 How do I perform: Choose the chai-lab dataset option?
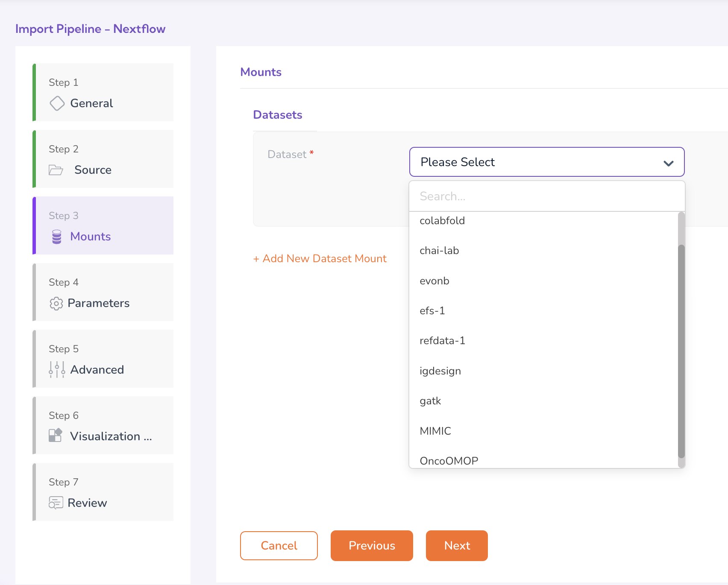click(x=439, y=251)
